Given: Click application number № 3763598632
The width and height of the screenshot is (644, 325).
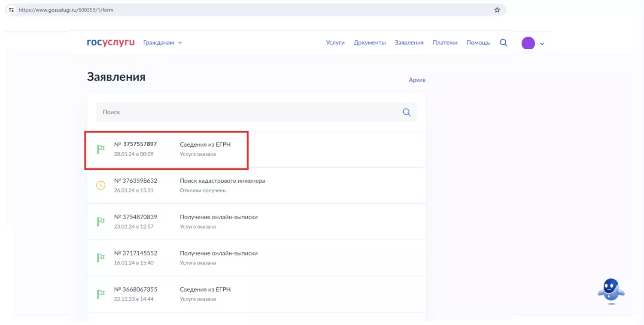Looking at the screenshot, I should (x=136, y=181).
